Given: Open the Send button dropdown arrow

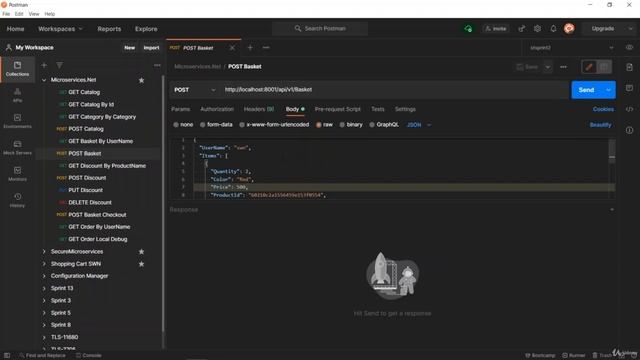Looking at the screenshot, I should 608,90.
